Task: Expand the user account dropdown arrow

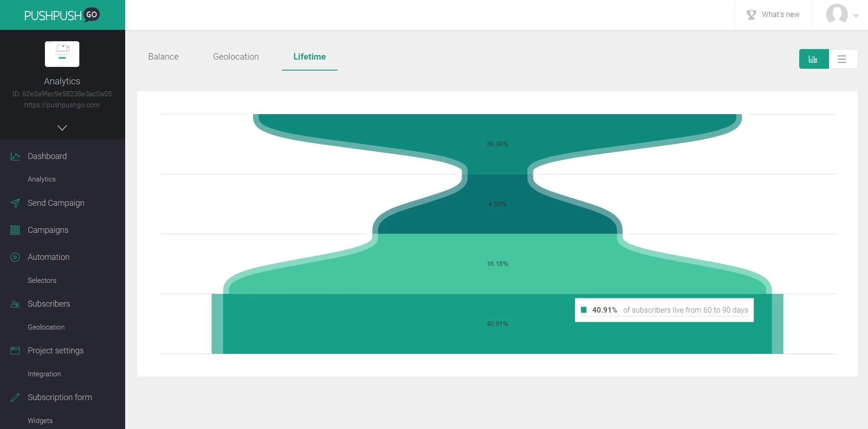Action: tap(856, 15)
